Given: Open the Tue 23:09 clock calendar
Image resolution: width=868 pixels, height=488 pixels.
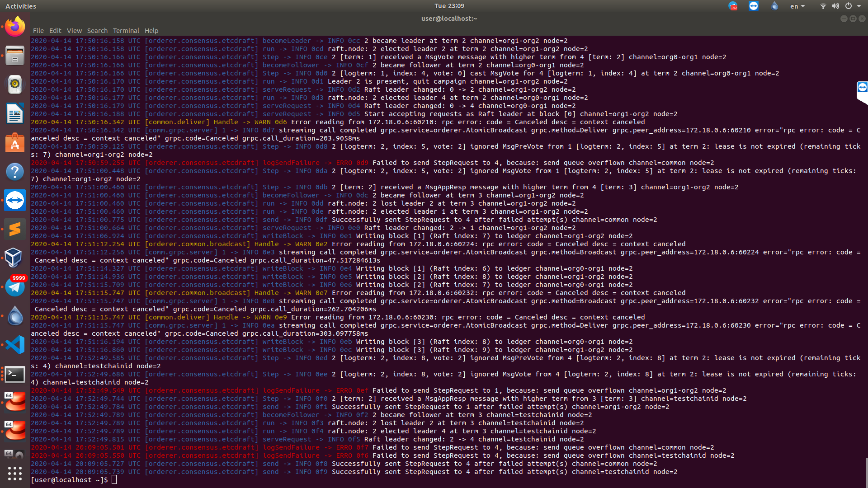Looking at the screenshot, I should pyautogui.click(x=449, y=6).
